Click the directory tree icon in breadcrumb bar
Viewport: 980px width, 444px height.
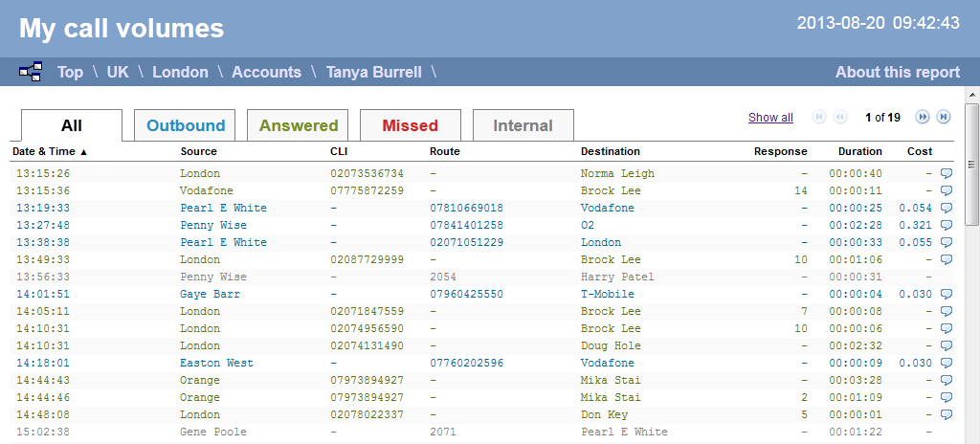click(x=31, y=72)
